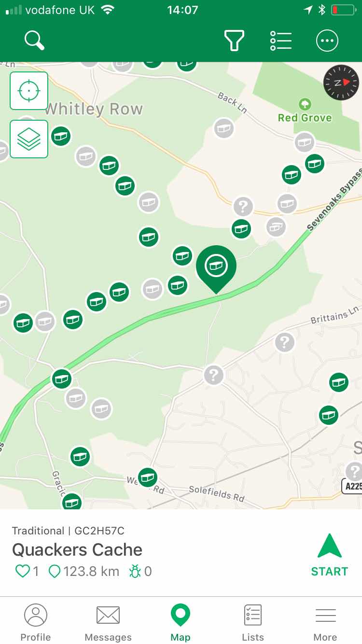
Task: Expand the More tab menu
Action: point(325,623)
